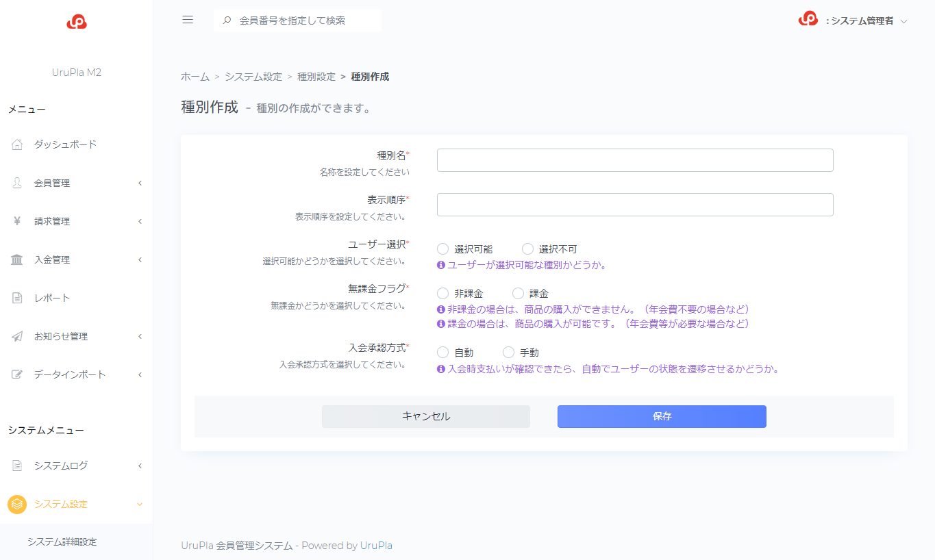Viewport: 935px width, 560px height.
Task: Select the 手動 approval radio button
Action: (x=508, y=352)
